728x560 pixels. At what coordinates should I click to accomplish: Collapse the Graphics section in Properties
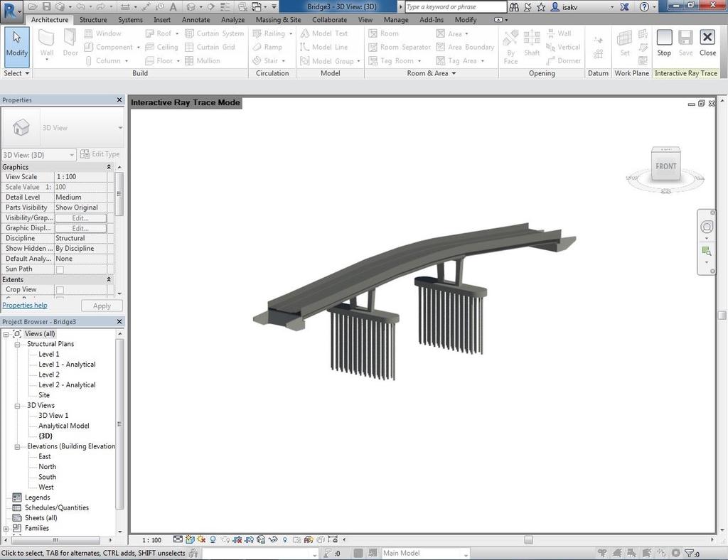click(109, 166)
